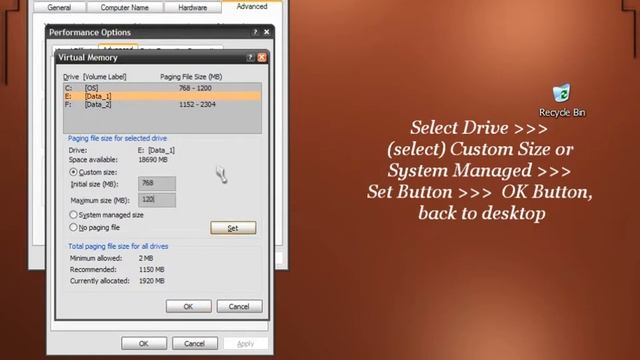Click the Minimum allowed 2 MB value
Viewport: 640px width, 360px height.
[146, 258]
